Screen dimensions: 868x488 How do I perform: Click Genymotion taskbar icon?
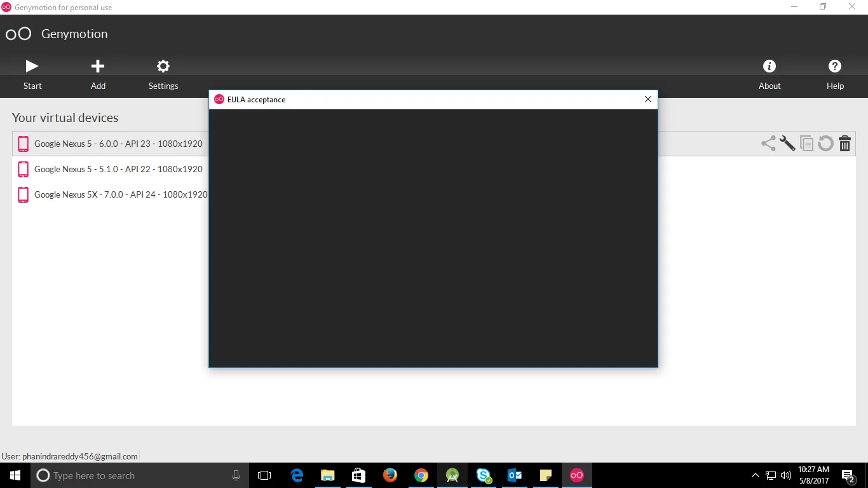(577, 475)
